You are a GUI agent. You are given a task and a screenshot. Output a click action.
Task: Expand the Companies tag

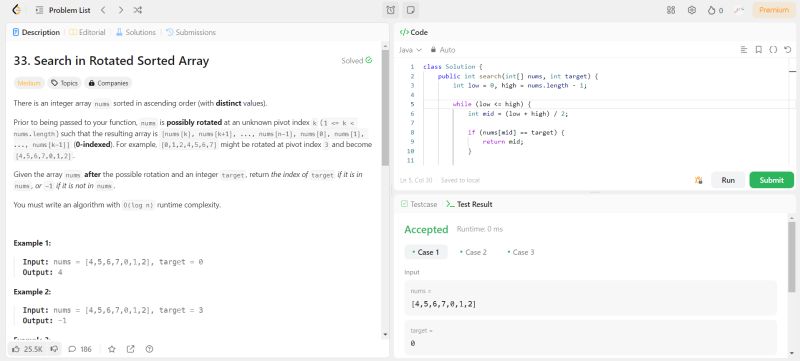tap(108, 83)
